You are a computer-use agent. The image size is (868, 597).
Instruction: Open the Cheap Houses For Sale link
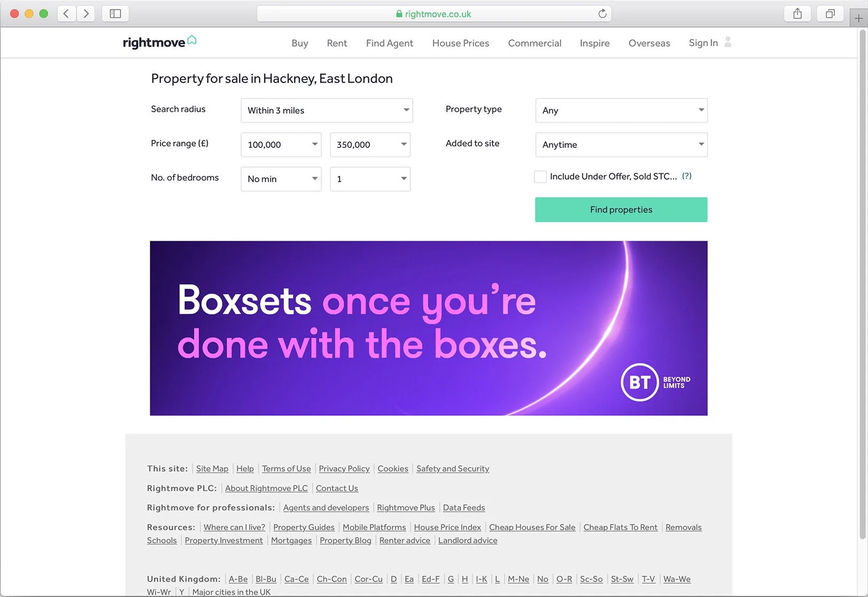pyautogui.click(x=532, y=527)
